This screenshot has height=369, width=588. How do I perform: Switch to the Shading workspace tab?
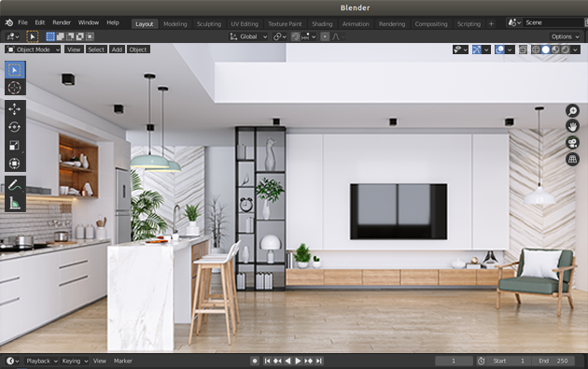tap(322, 23)
